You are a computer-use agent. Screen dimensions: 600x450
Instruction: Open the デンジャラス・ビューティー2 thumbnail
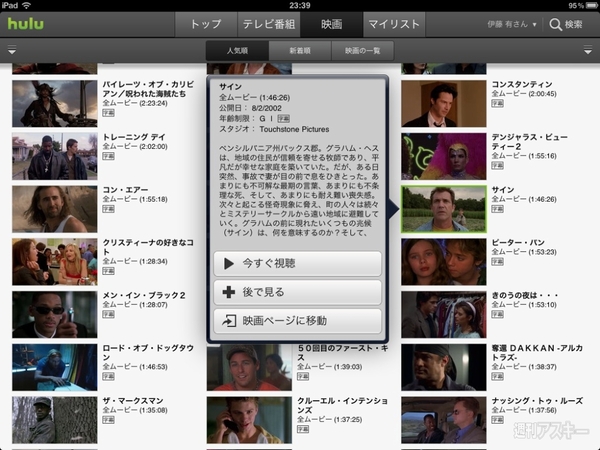click(444, 156)
